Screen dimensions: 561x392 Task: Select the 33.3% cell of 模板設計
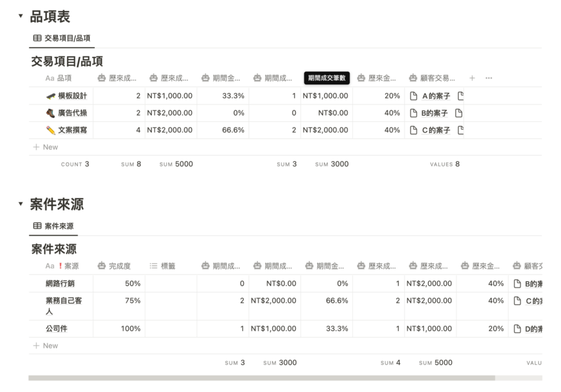[223, 96]
